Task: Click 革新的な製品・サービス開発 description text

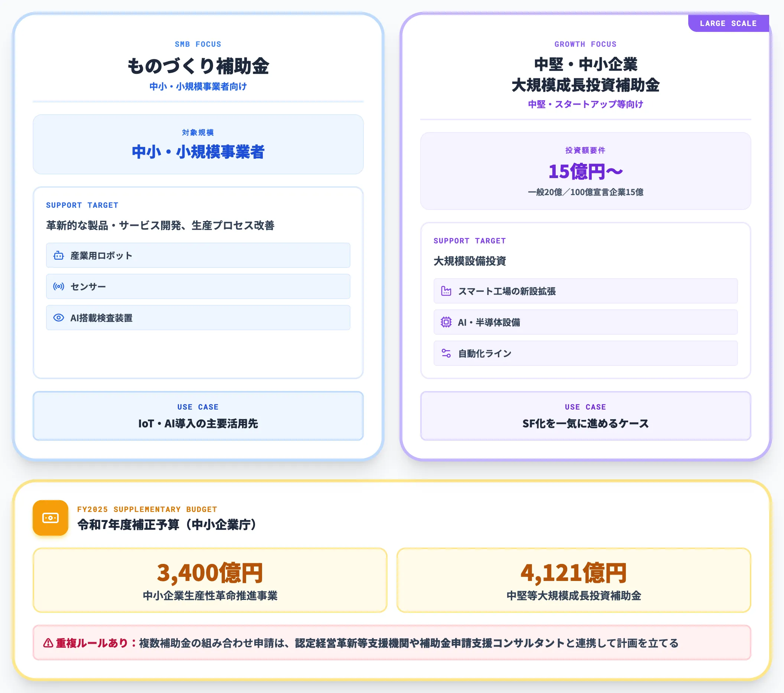Action: point(160,226)
